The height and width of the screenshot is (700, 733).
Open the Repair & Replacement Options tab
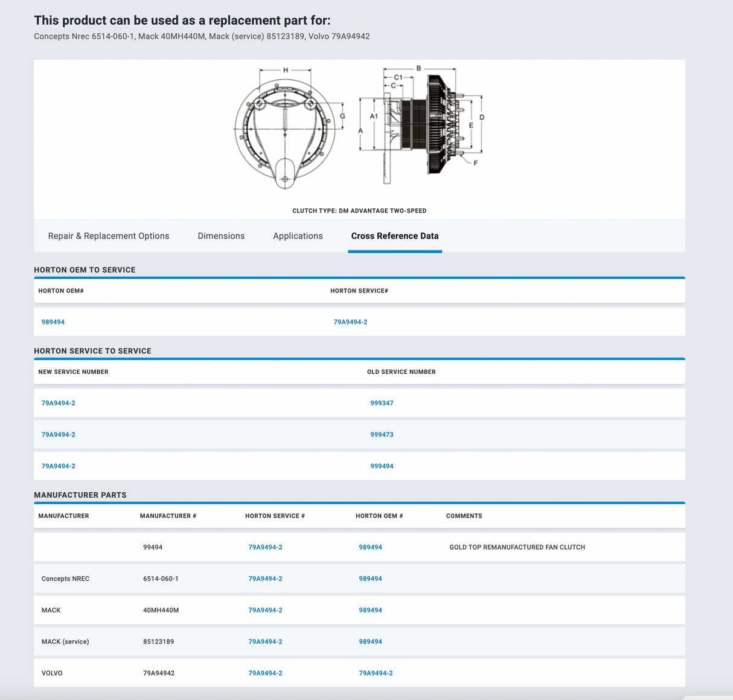click(109, 236)
